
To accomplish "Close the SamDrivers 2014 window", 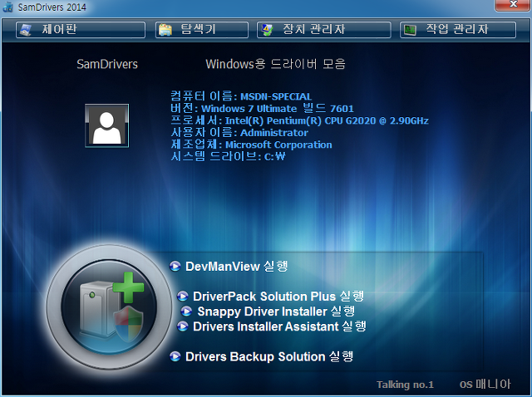I will 513,5.
